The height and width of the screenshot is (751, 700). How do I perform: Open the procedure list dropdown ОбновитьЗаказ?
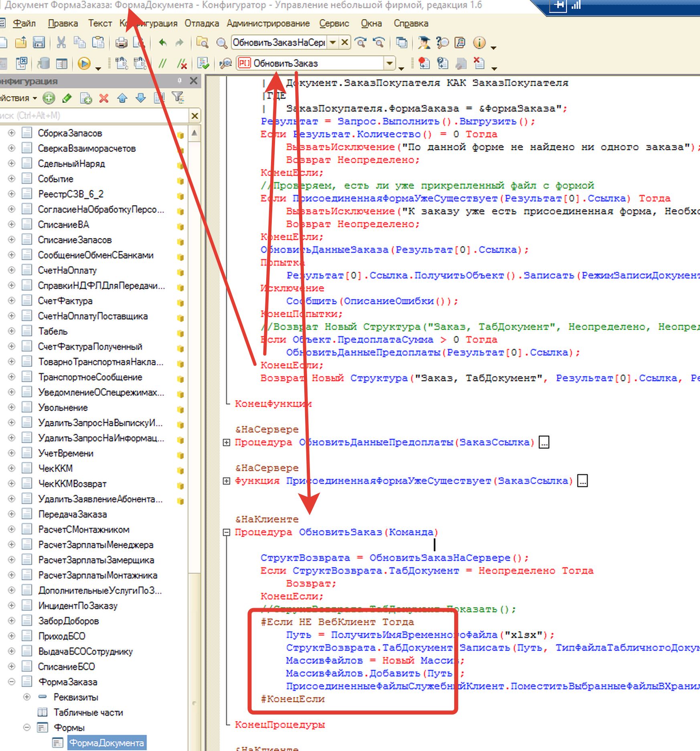click(389, 63)
